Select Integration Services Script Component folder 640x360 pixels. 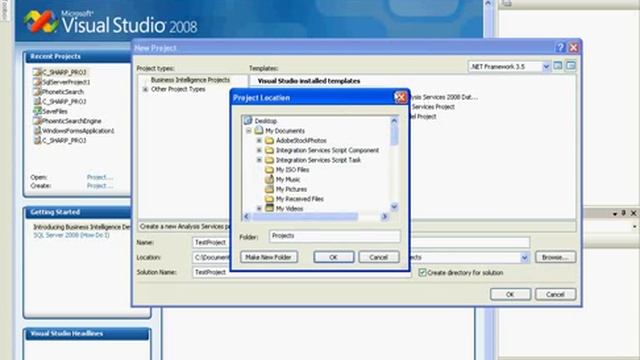(x=327, y=150)
